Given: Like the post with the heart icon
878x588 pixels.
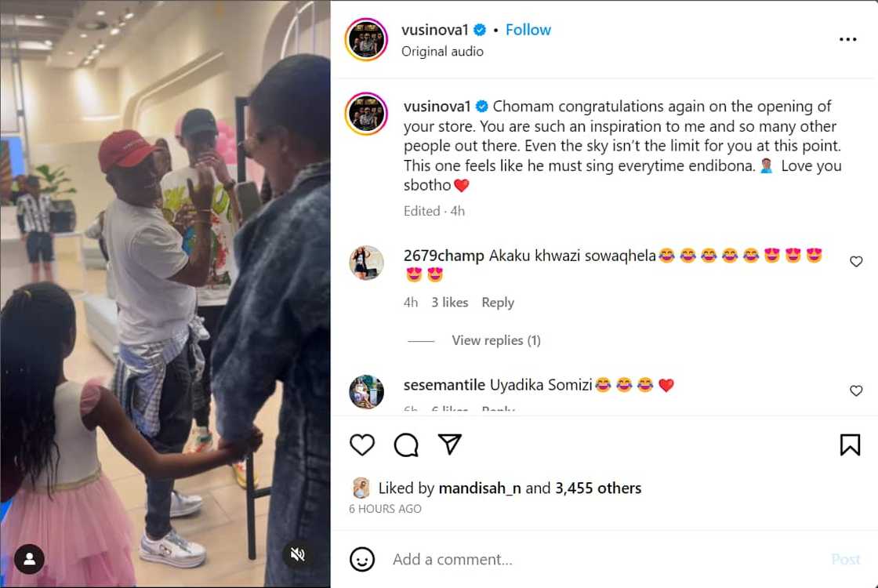Looking at the screenshot, I should [361, 445].
